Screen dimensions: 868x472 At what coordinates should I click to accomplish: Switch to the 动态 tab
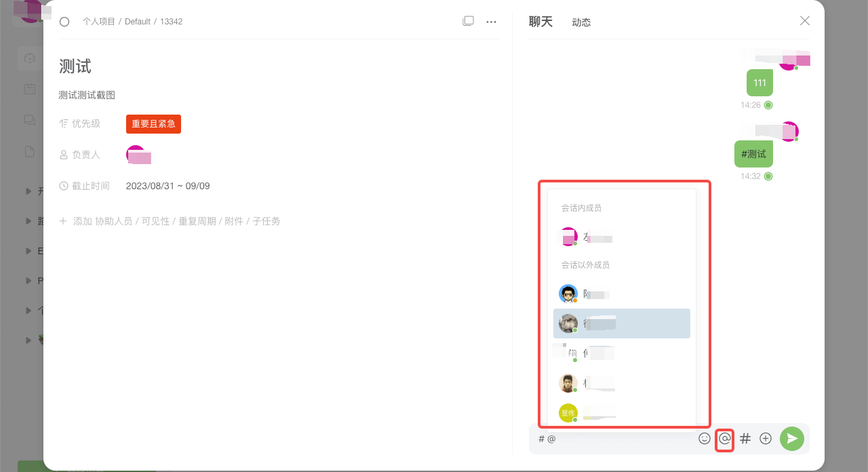point(581,22)
